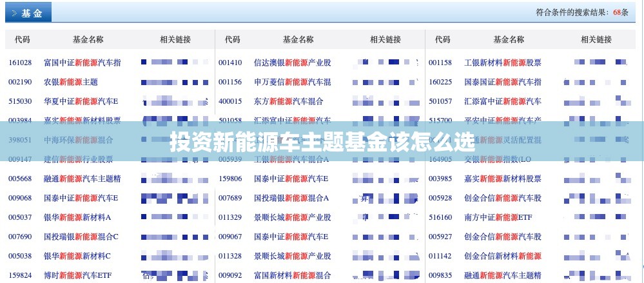Click the 68条 search result count
The height and width of the screenshot is (283, 644).
[x=621, y=12]
